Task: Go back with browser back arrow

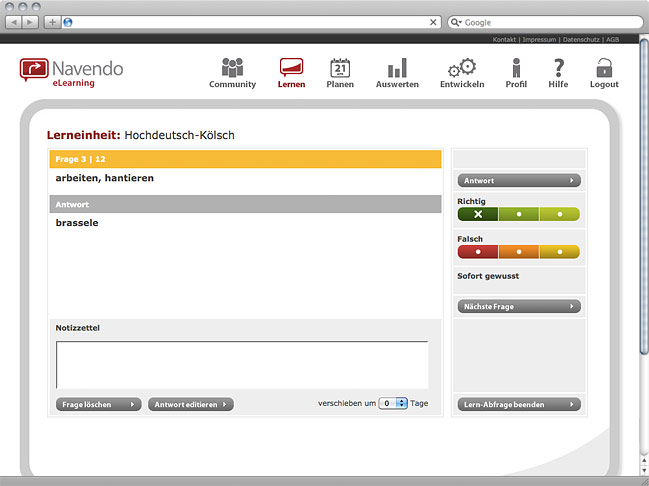Action: point(14,22)
